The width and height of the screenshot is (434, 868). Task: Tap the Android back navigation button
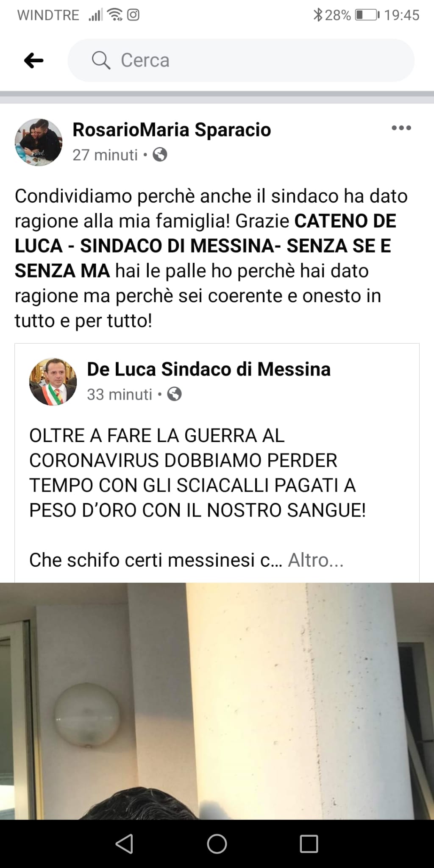pyautogui.click(x=125, y=843)
